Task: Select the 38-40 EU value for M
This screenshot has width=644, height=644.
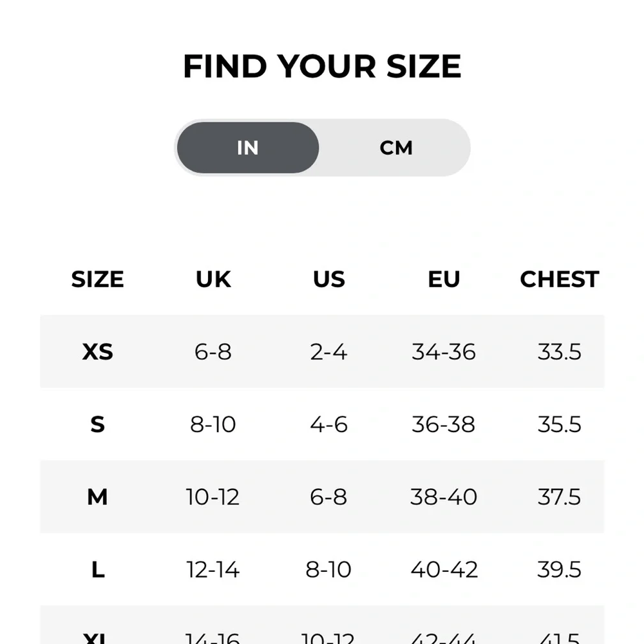Action: pos(444,497)
